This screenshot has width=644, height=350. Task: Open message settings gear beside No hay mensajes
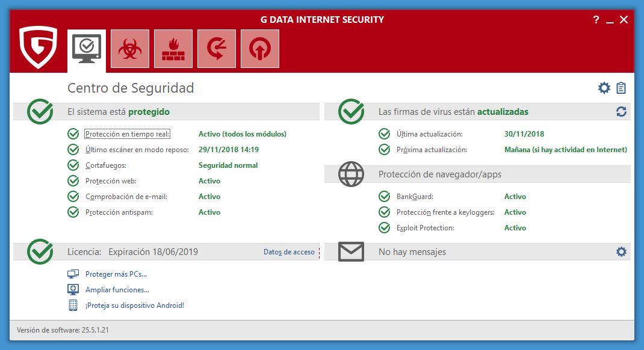(x=621, y=251)
